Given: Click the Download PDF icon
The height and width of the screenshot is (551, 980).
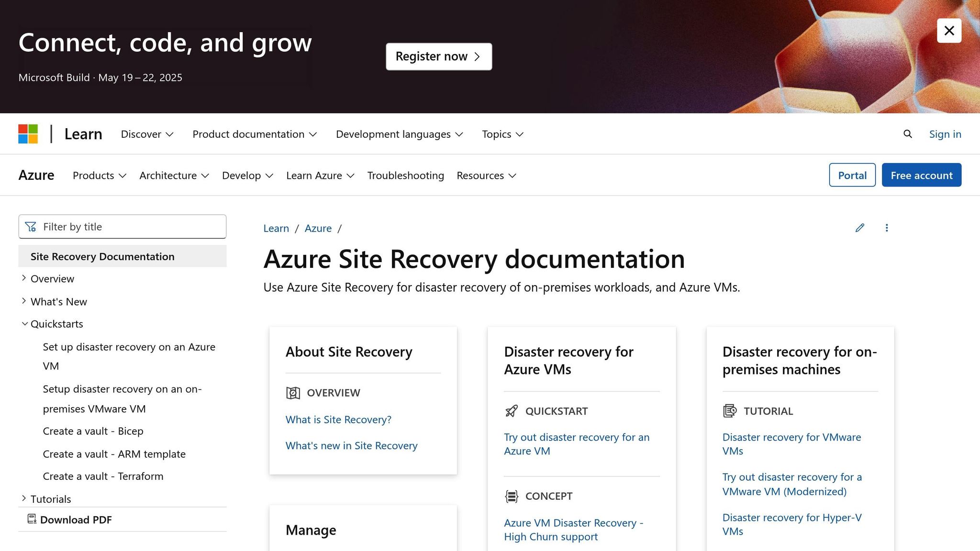Looking at the screenshot, I should click(32, 519).
